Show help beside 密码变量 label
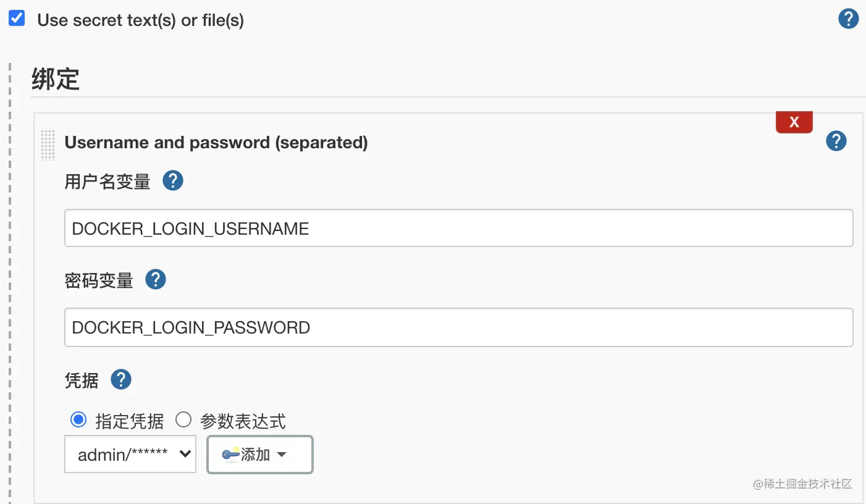Image resolution: width=866 pixels, height=504 pixels. [156, 280]
